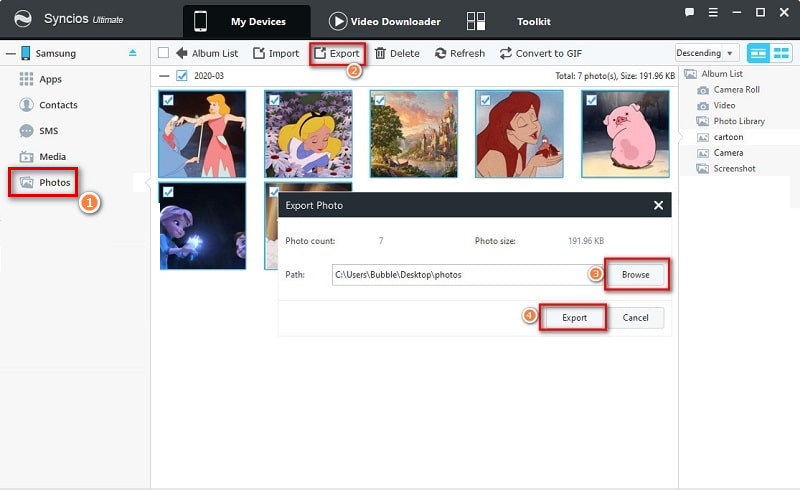Select the Alice in flowers thumbnail
Screen dimensions: 800x490
(308, 134)
